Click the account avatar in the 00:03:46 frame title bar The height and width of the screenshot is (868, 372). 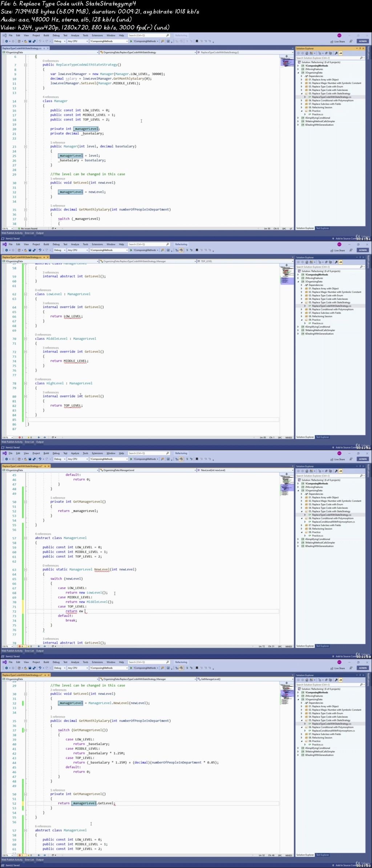(339, 245)
